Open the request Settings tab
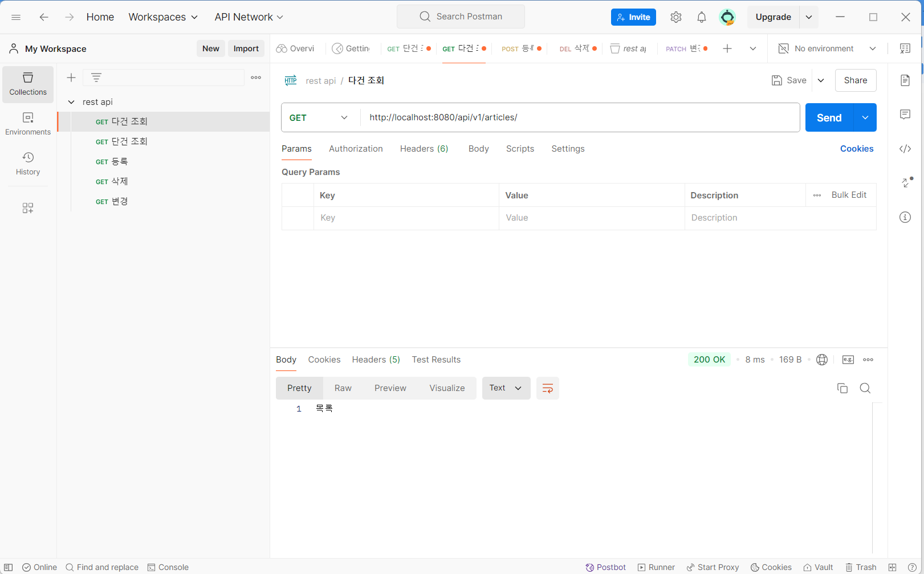This screenshot has height=574, width=924. [568, 149]
